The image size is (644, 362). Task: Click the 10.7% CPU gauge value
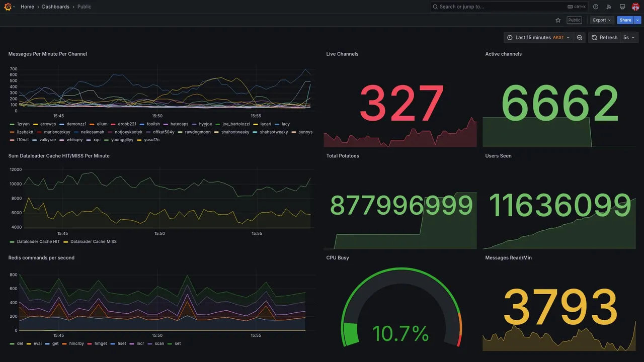click(400, 334)
